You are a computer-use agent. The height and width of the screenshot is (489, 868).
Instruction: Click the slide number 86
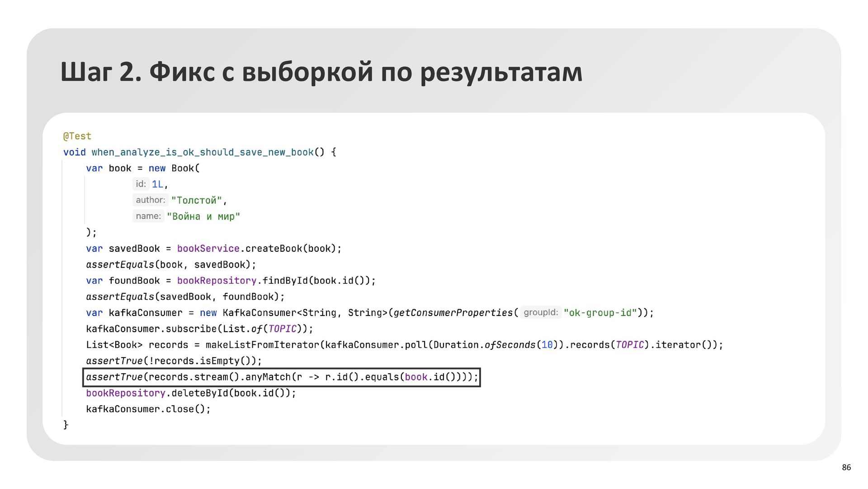[846, 467]
